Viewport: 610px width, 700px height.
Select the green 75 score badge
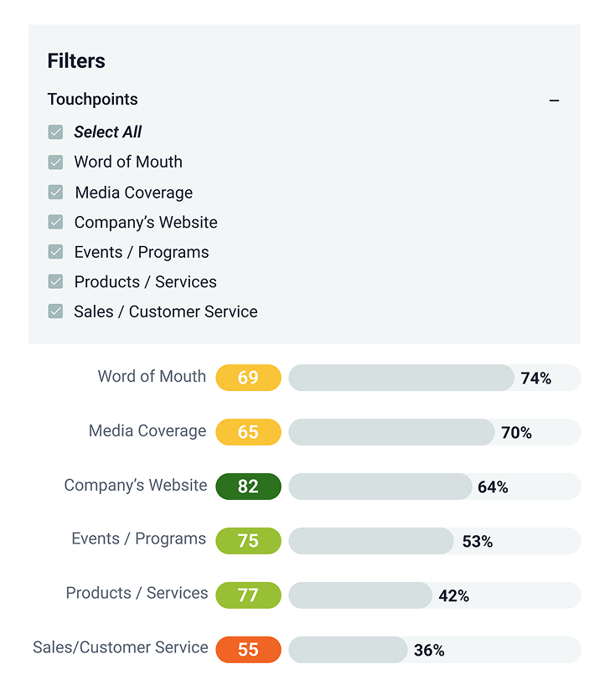(248, 541)
